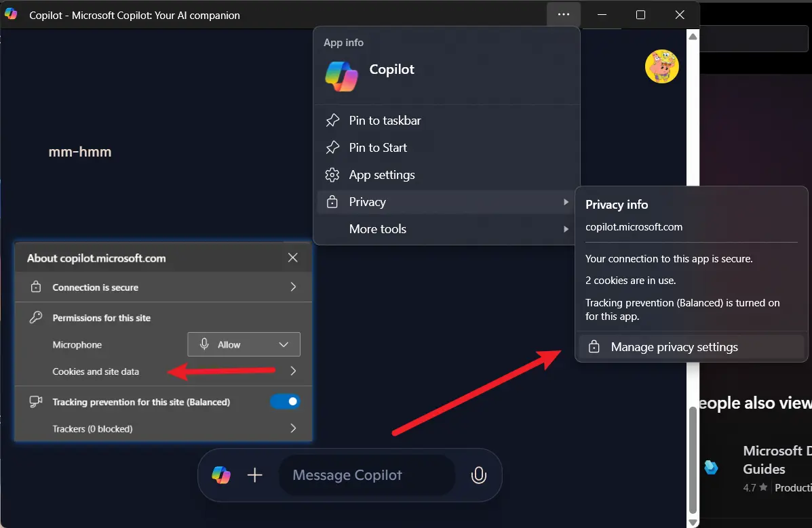
Task: Click the Copilot icon in message bar
Action: [x=221, y=474]
